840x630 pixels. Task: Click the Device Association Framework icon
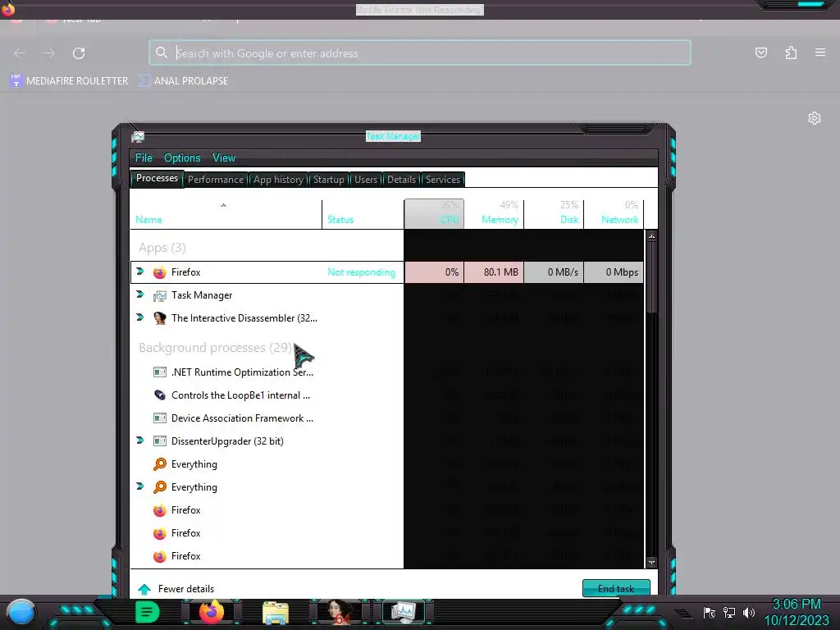(160, 418)
